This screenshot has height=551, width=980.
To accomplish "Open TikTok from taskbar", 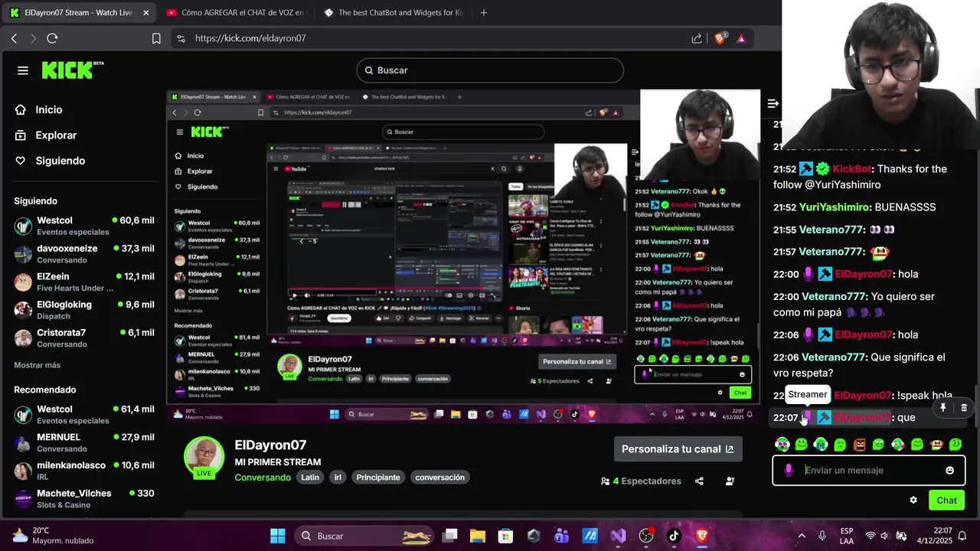I will tap(674, 536).
